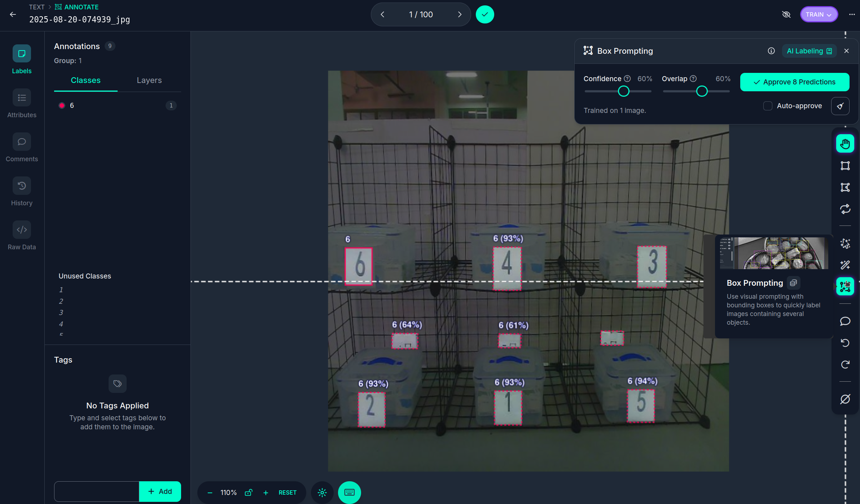860x504 pixels.
Task: Mark image as null annotation
Action: (x=845, y=399)
